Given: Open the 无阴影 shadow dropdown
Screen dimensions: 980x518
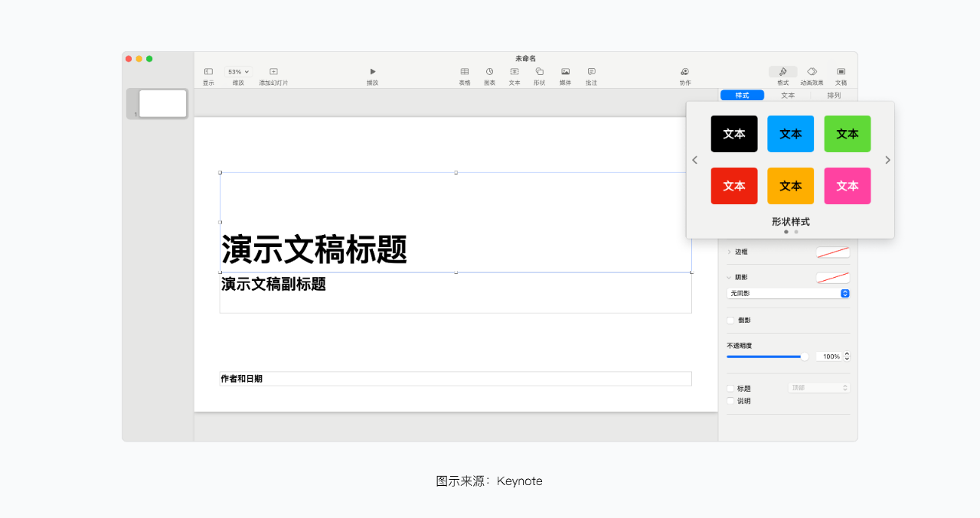Looking at the screenshot, I should pyautogui.click(x=788, y=294).
